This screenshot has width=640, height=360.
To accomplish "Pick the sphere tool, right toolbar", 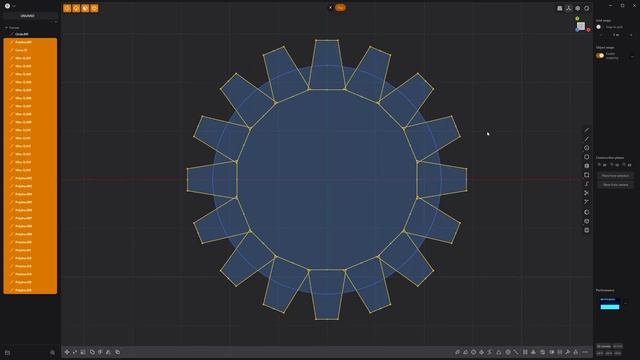I will [x=587, y=212].
